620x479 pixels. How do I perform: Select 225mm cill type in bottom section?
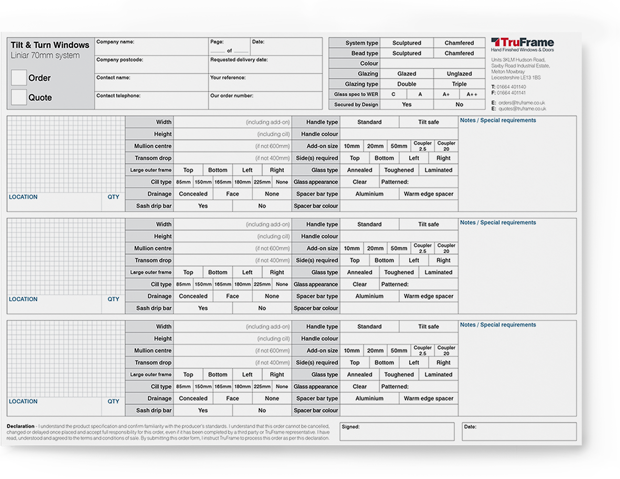point(262,386)
